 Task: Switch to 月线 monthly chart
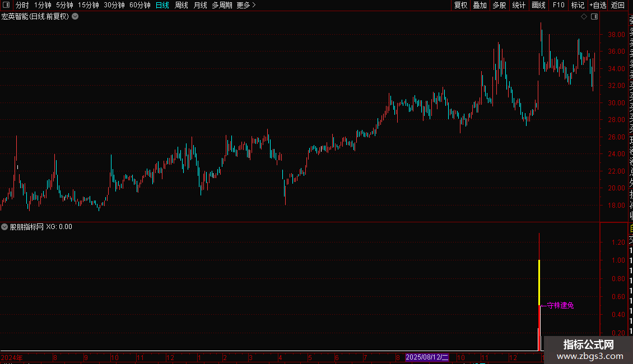200,5
